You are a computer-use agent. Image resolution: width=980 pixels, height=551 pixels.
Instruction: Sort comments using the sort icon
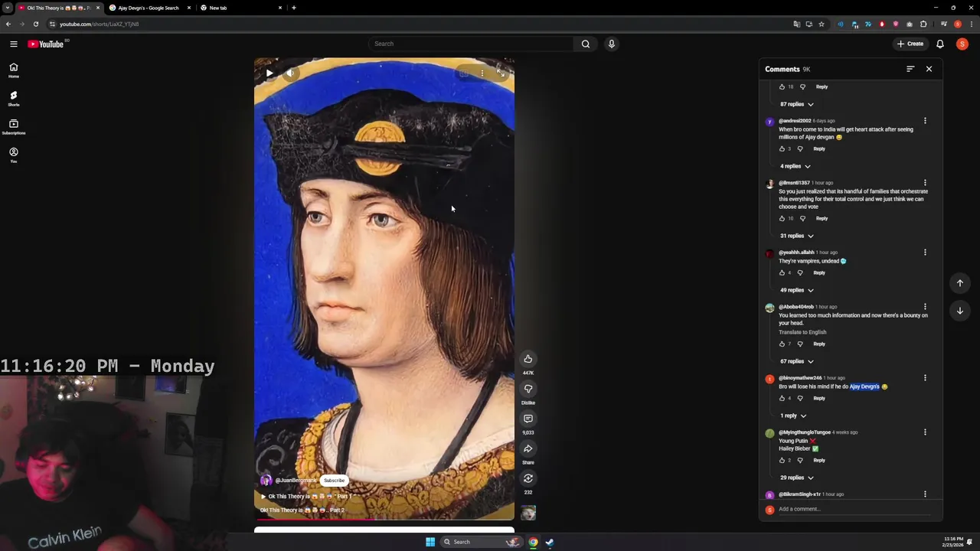point(910,69)
